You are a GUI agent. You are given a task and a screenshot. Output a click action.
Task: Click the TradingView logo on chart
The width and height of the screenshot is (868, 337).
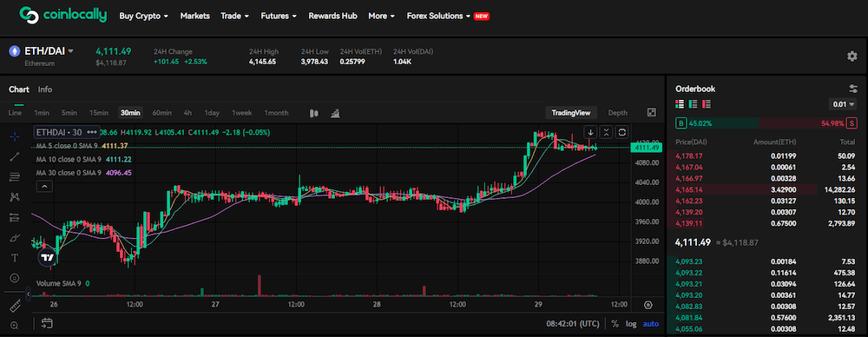tap(48, 257)
